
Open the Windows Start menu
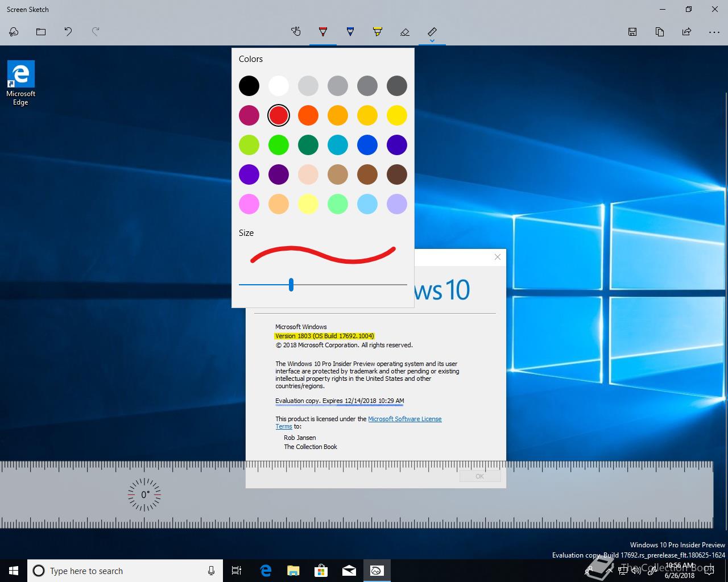[14, 571]
